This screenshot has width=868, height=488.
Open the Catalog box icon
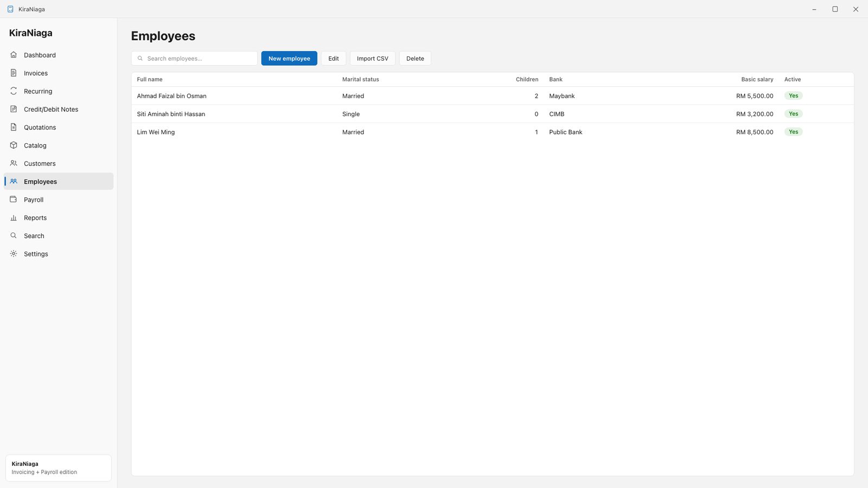tap(14, 145)
